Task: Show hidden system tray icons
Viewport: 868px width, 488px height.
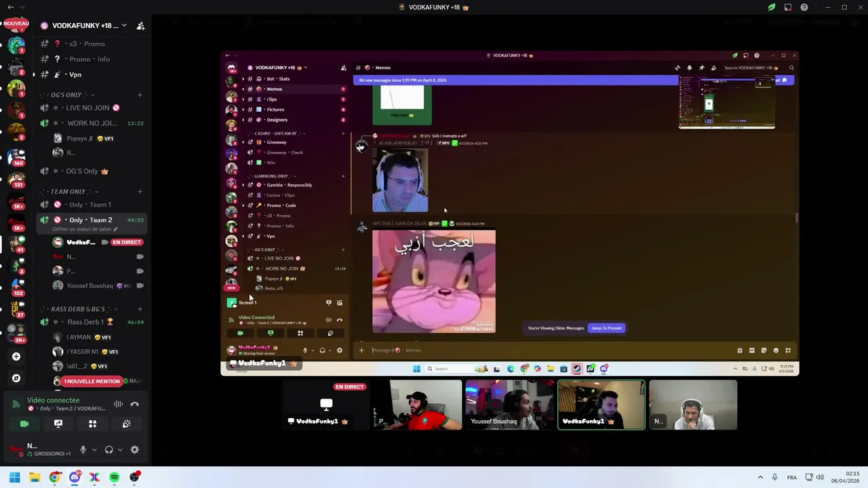Action: 760,477
